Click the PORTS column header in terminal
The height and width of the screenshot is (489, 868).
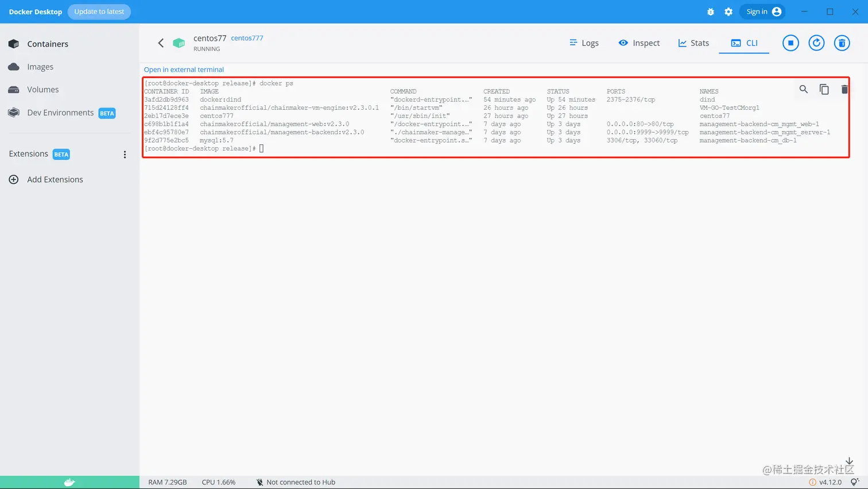pyautogui.click(x=616, y=91)
